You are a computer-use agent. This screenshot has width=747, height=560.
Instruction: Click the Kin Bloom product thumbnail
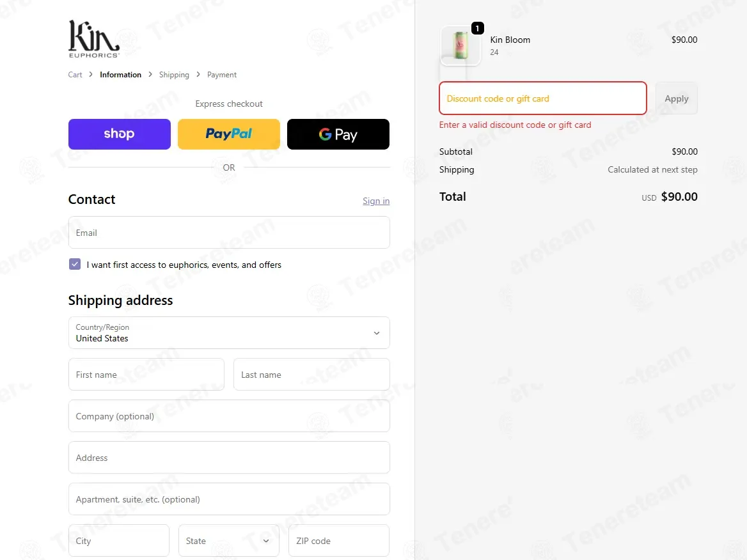(x=460, y=46)
